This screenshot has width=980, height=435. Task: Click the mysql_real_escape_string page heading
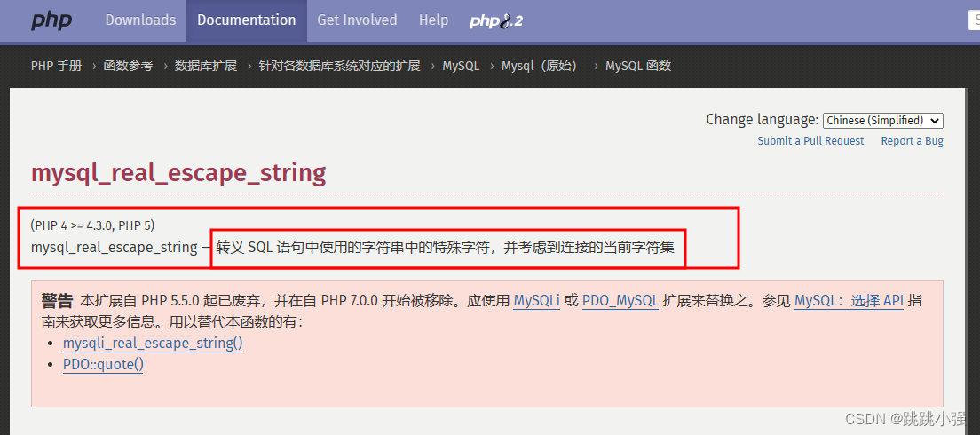pyautogui.click(x=178, y=173)
